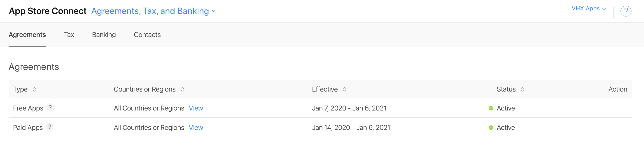The width and height of the screenshot is (644, 161).
Task: Open the Contacts tab
Action: coord(147,35)
